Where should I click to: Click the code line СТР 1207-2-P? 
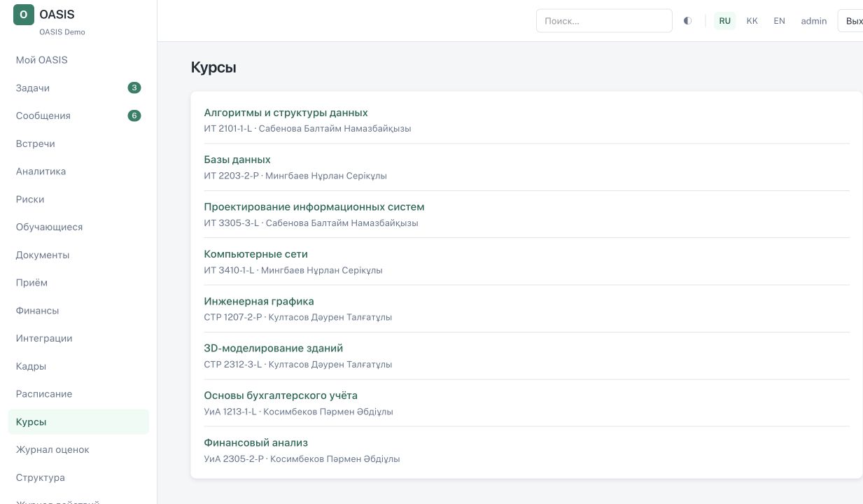click(x=298, y=317)
